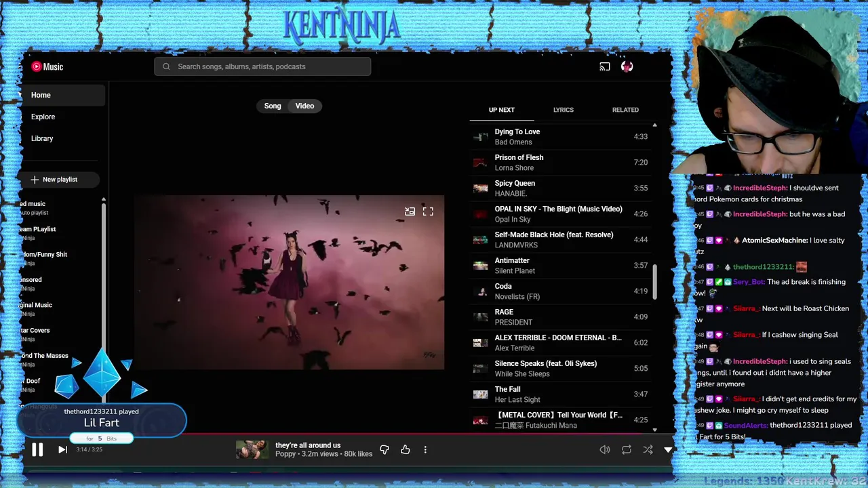Play Prison of Flesh by Lorna Shore
Viewport: 868px width, 488px height.
pyautogui.click(x=560, y=163)
